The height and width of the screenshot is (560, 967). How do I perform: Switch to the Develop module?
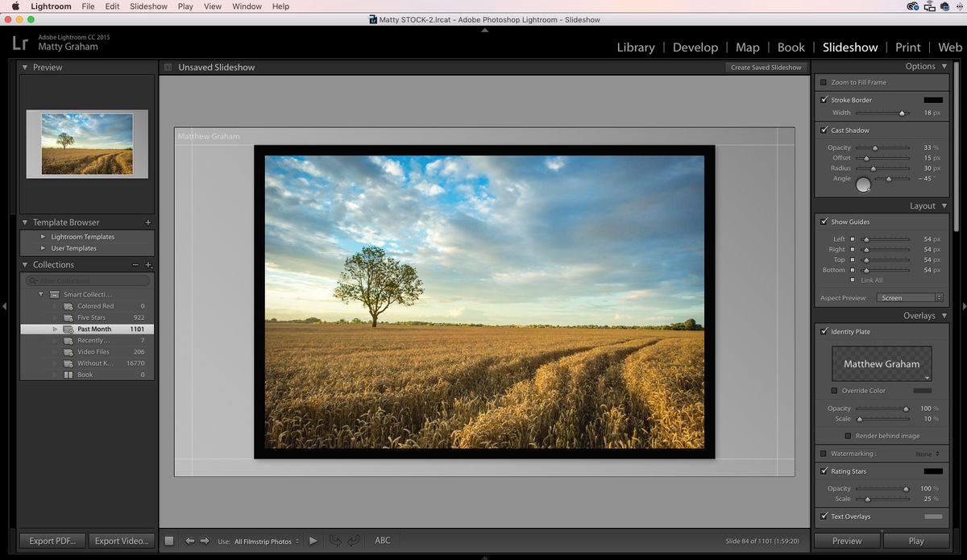point(695,48)
